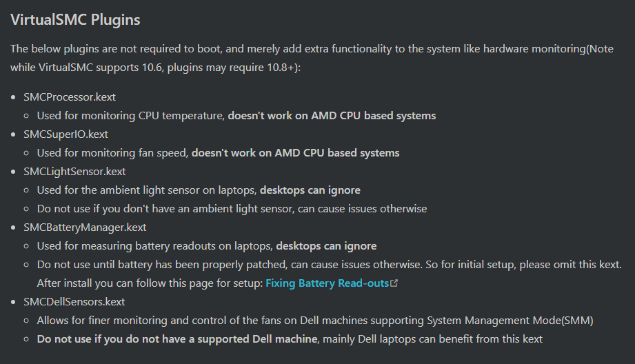
Task: Click the line about no ambient light sensor
Action: tap(232, 209)
